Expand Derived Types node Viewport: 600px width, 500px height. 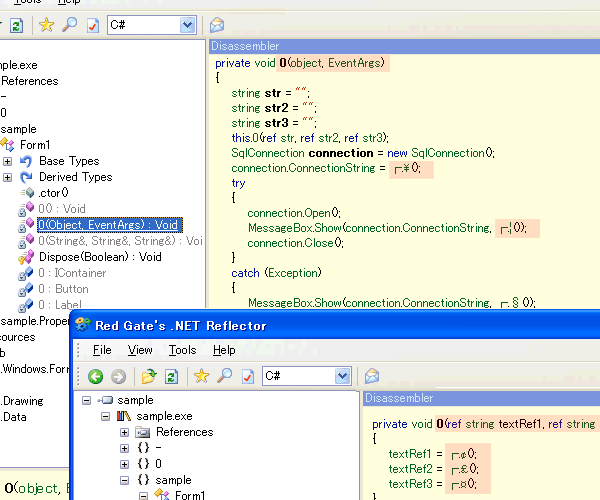(x=7, y=177)
